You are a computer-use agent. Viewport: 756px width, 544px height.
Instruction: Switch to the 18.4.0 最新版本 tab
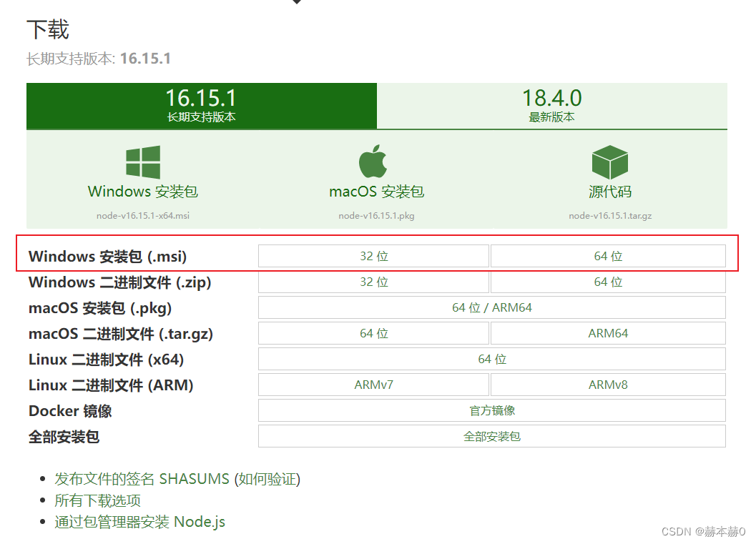click(x=552, y=106)
